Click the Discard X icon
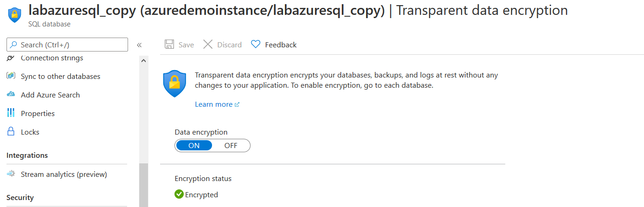 pos(208,45)
